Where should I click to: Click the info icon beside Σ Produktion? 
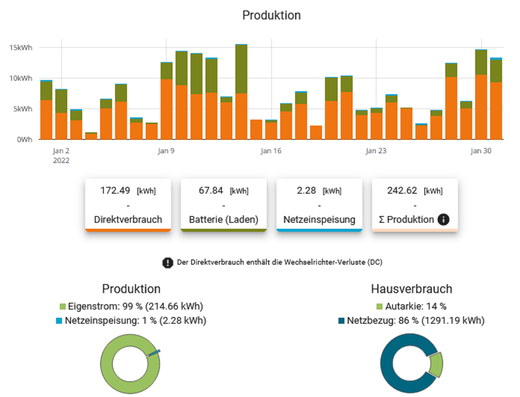(x=443, y=219)
